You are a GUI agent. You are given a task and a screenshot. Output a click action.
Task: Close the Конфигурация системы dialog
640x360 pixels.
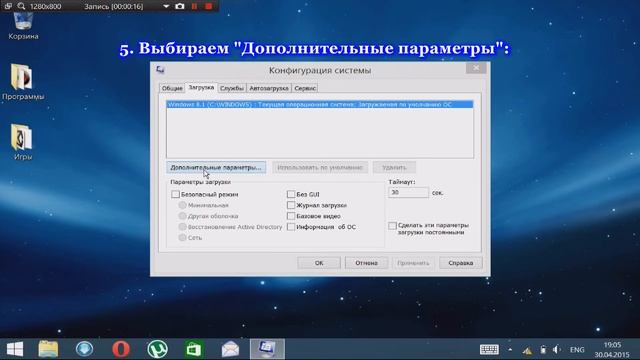[x=476, y=68]
